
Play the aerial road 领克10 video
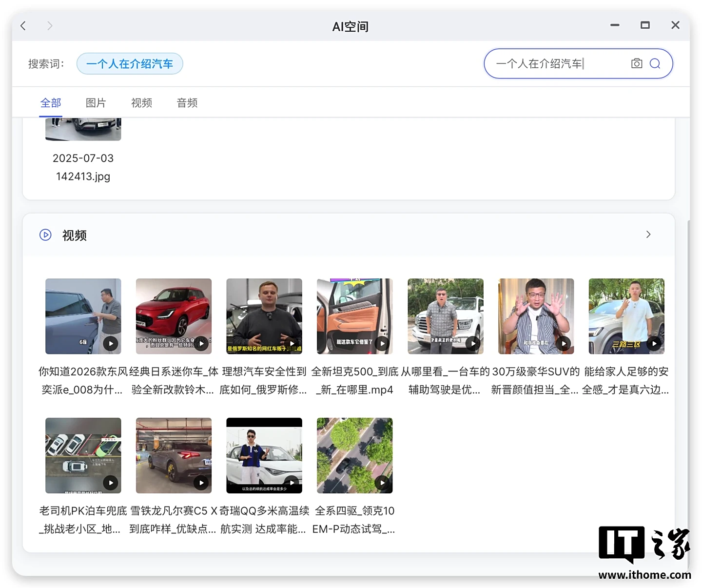pos(354,455)
